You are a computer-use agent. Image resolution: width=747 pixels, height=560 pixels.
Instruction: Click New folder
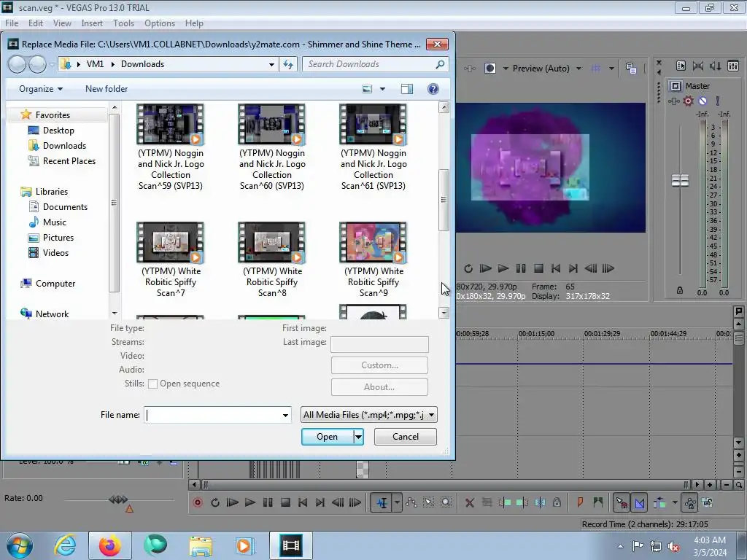pos(107,89)
